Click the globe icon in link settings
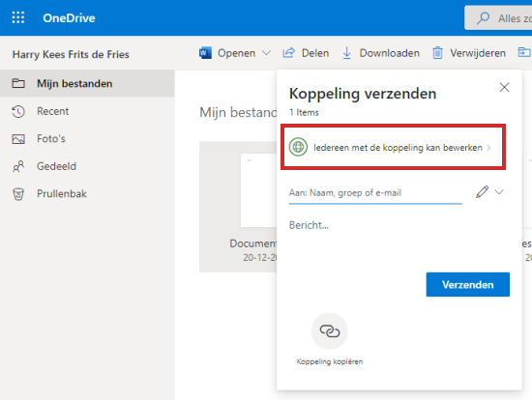This screenshot has width=532, height=400. pyautogui.click(x=298, y=147)
